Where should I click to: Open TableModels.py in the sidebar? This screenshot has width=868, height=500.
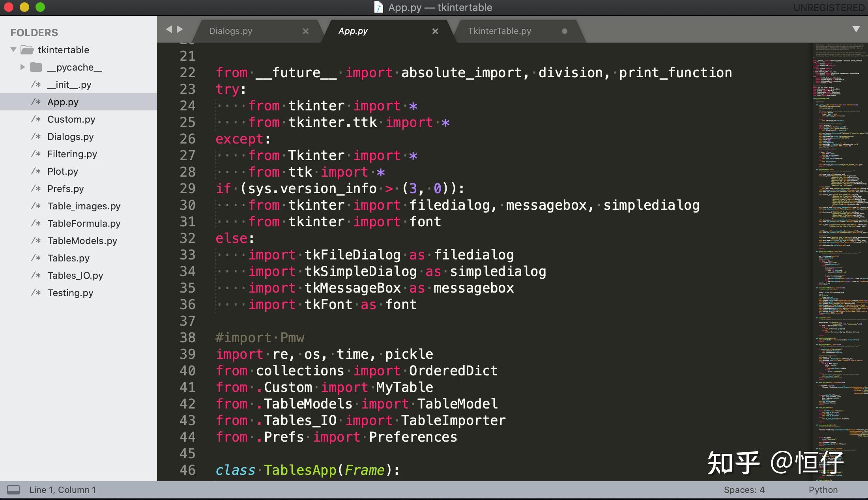tap(82, 241)
